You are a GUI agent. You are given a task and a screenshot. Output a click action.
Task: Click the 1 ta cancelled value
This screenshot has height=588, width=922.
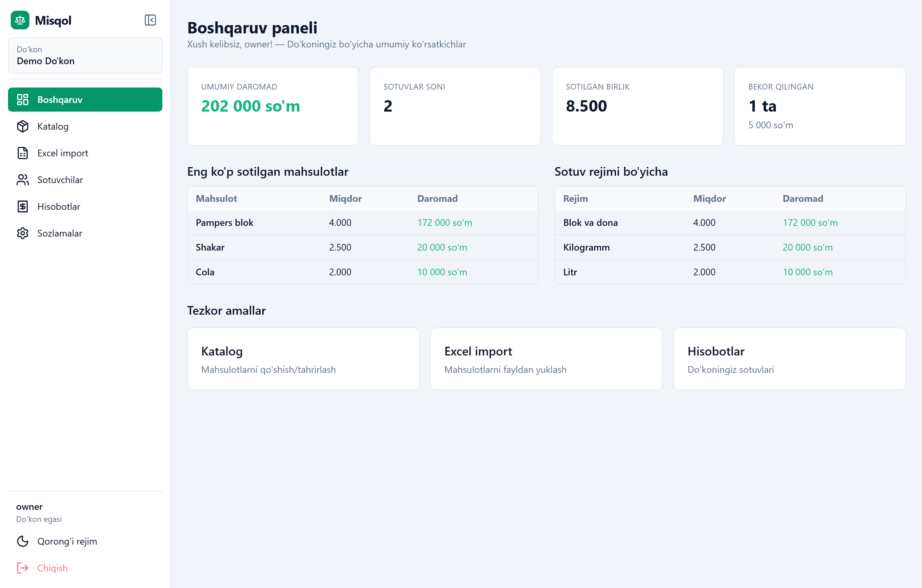tap(762, 106)
